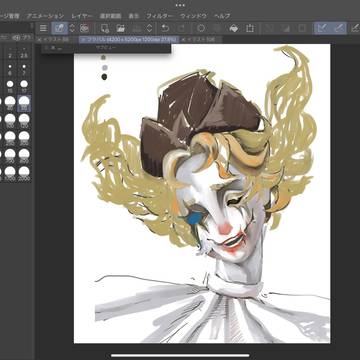360x360 pixels.
Task: Create a new canvas with the New document icon
Action: click(x=105, y=28)
